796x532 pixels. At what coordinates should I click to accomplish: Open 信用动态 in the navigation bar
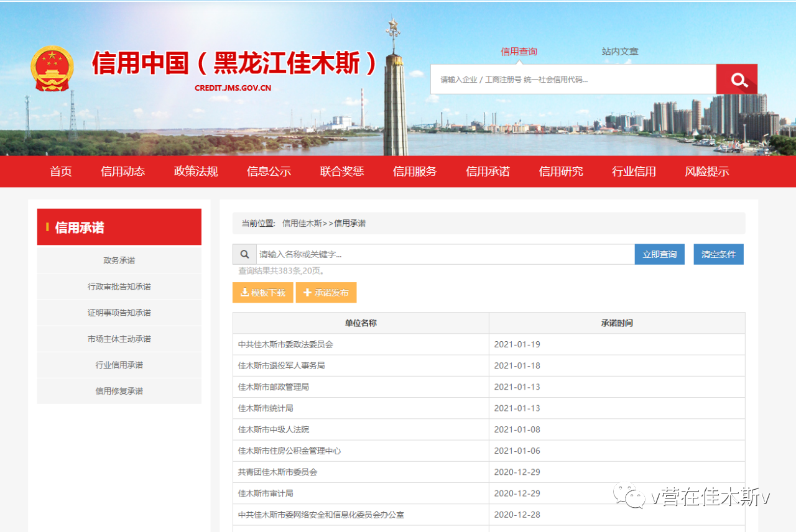pos(123,172)
